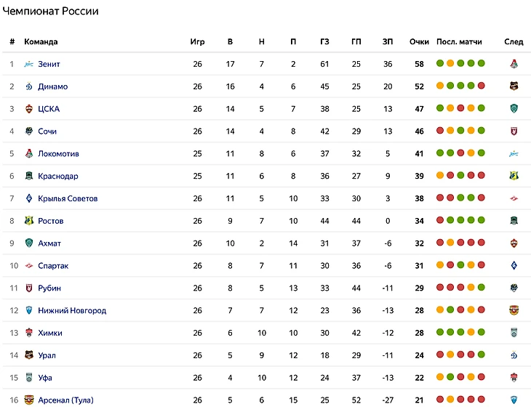The width and height of the screenshot is (531, 420).
Task: Click the CSKA team logo
Action: coord(29,109)
